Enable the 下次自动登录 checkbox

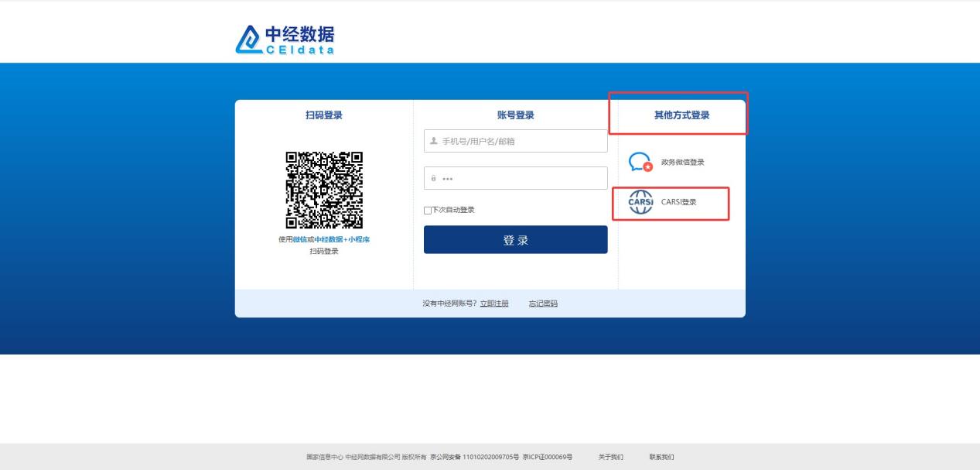pyautogui.click(x=428, y=210)
